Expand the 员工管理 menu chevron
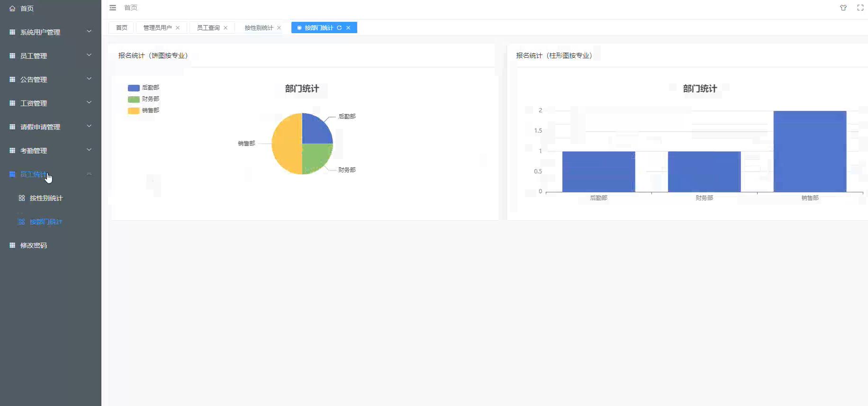The height and width of the screenshot is (406, 868). point(89,55)
